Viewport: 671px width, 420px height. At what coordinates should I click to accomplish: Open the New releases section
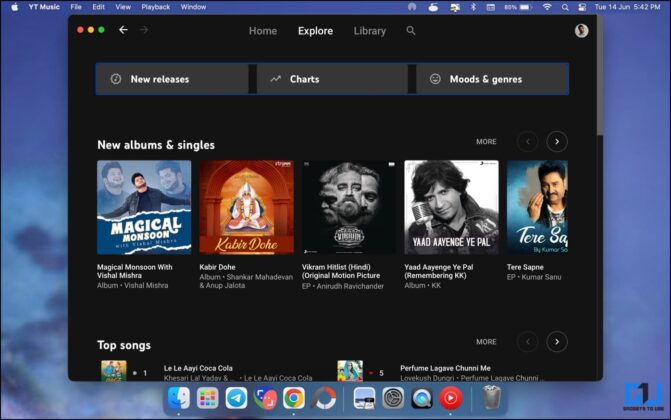pos(172,79)
